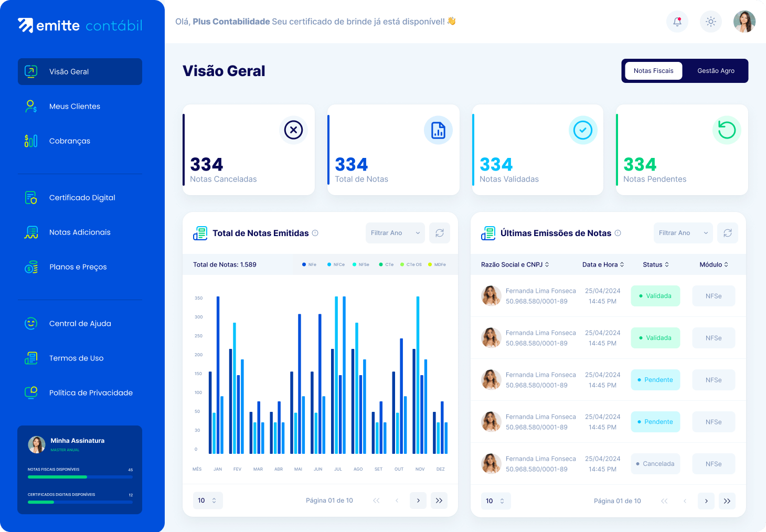Open Filtrar Ano dropdown in emissions table
Screen dimensions: 766x532
[x=683, y=233]
